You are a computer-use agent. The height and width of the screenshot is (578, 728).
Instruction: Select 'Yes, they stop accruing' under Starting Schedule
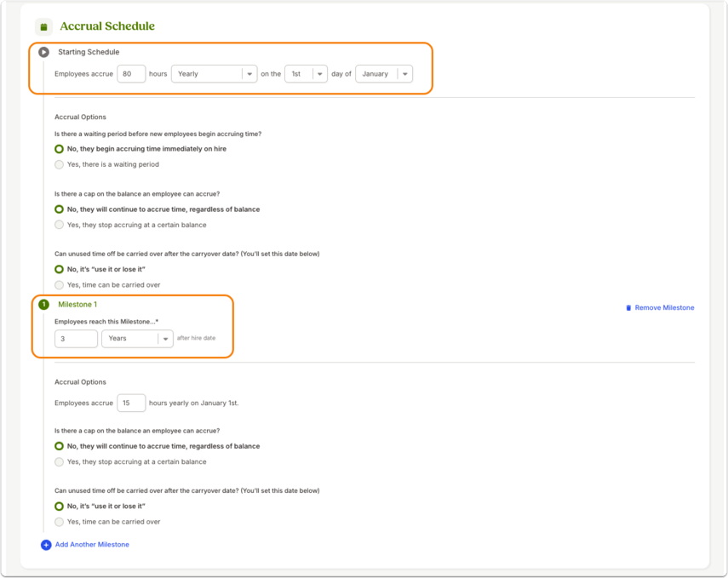point(59,226)
